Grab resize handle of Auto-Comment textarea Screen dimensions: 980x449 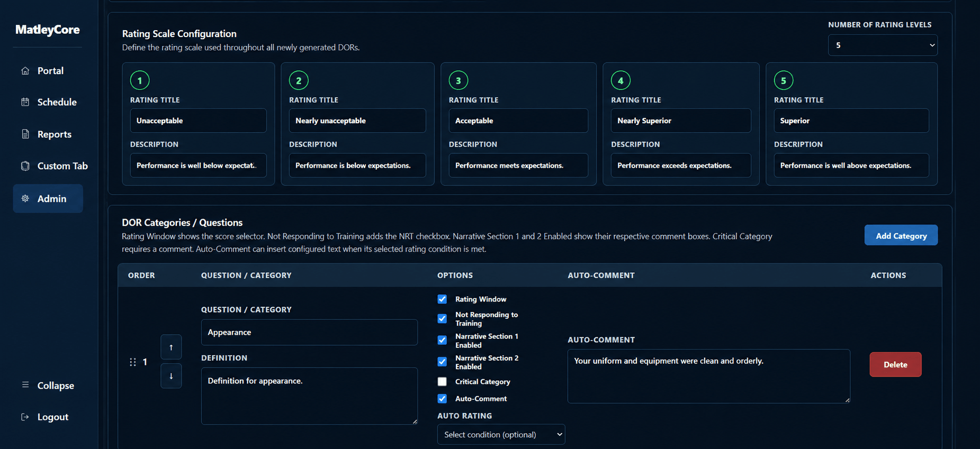847,400
